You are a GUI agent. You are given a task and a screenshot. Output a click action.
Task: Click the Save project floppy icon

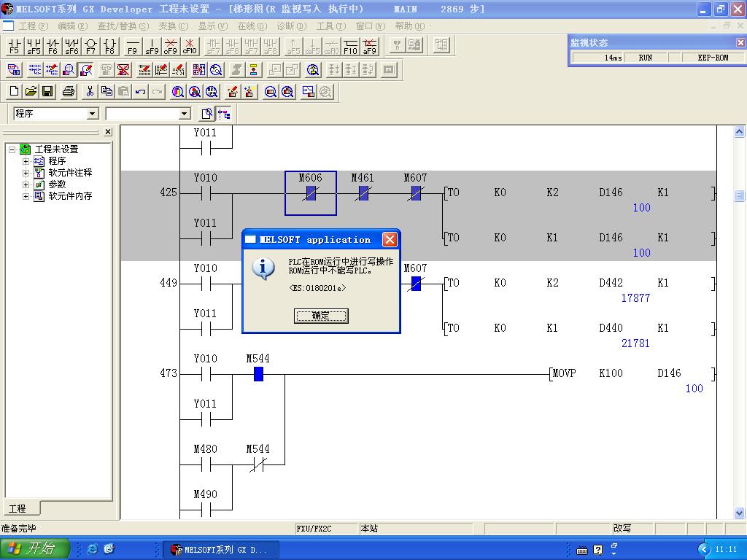coord(47,91)
